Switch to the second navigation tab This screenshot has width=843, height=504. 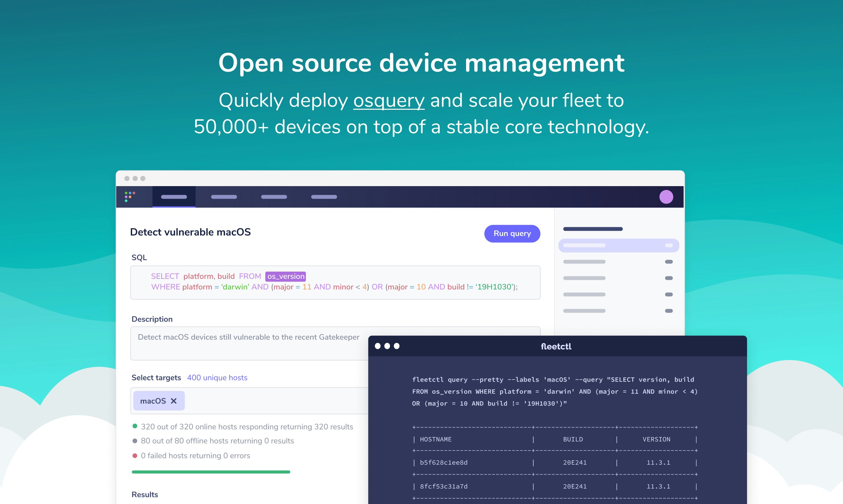[224, 197]
